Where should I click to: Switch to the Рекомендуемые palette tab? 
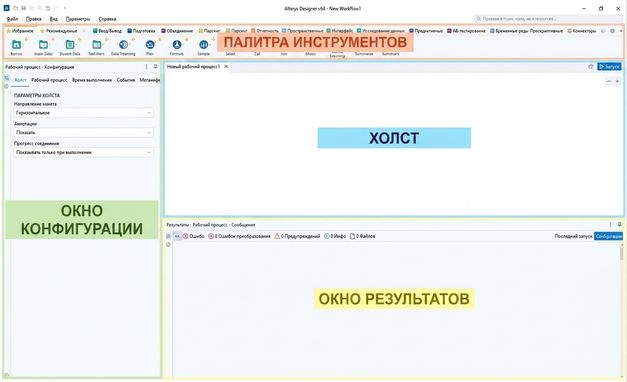click(59, 31)
